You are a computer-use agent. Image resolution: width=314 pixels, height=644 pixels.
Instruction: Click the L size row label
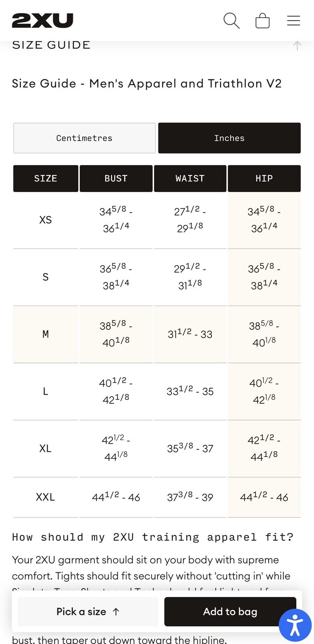pyautogui.click(x=46, y=391)
